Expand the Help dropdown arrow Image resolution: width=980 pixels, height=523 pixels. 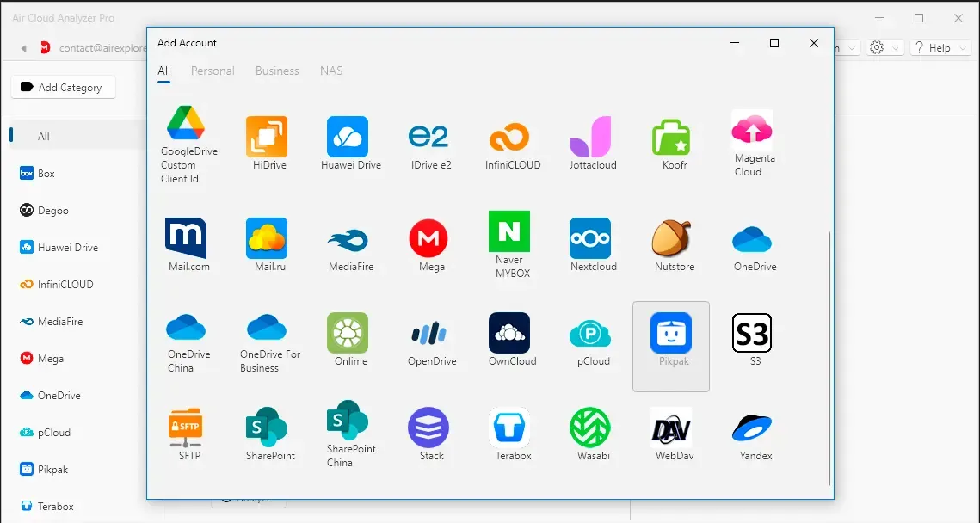click(x=963, y=48)
